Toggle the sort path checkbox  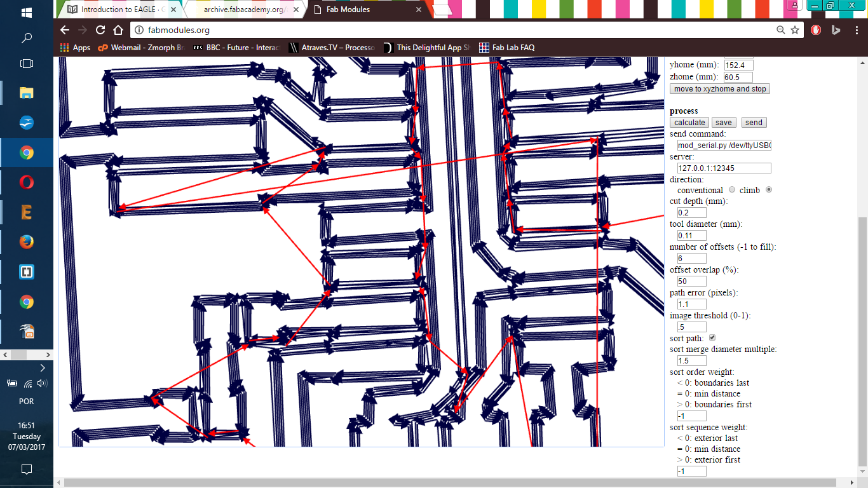point(712,338)
